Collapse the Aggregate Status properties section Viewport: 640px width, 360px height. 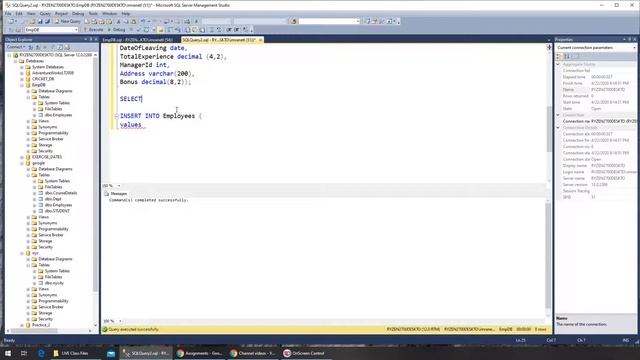click(x=558, y=64)
